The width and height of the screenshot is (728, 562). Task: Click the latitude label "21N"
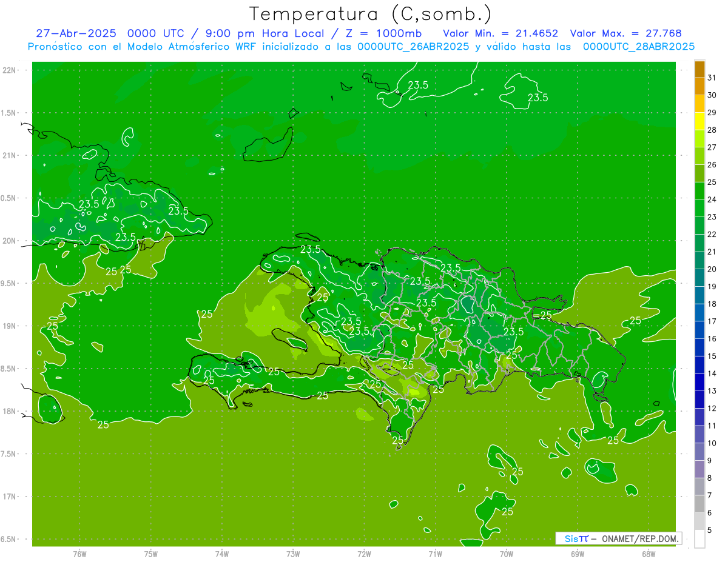click(x=10, y=155)
